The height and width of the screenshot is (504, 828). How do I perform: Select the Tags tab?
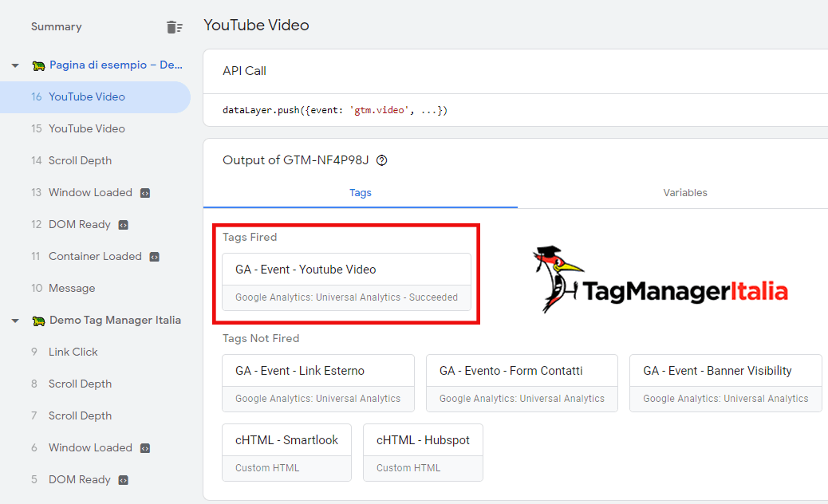(x=360, y=193)
